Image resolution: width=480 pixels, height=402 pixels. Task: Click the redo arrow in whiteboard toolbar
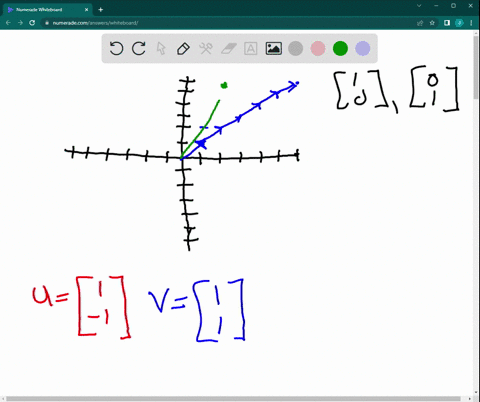[x=139, y=49]
